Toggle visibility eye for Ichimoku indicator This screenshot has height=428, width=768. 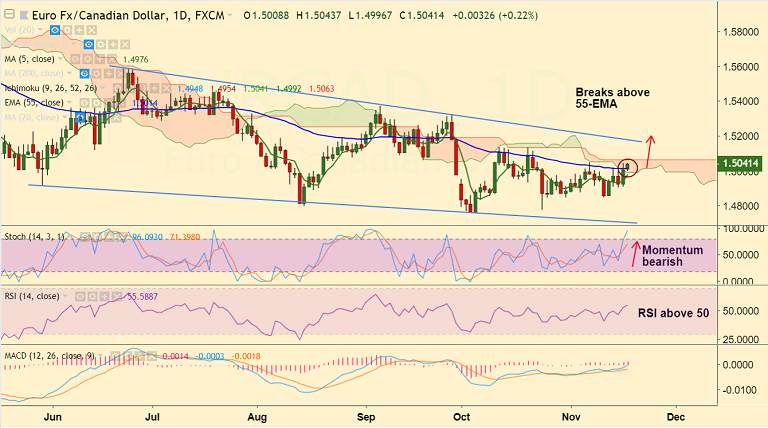point(118,88)
